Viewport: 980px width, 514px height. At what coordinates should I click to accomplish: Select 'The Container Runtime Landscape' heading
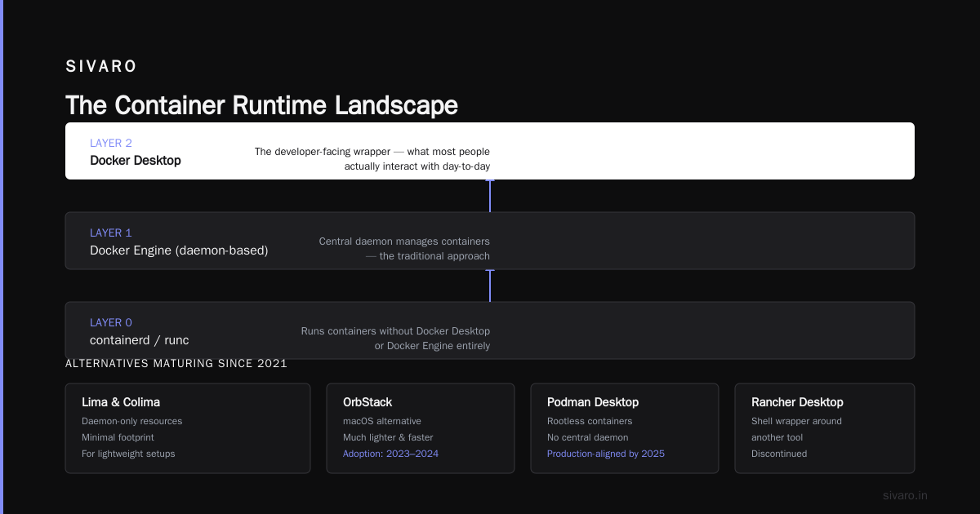click(x=261, y=105)
